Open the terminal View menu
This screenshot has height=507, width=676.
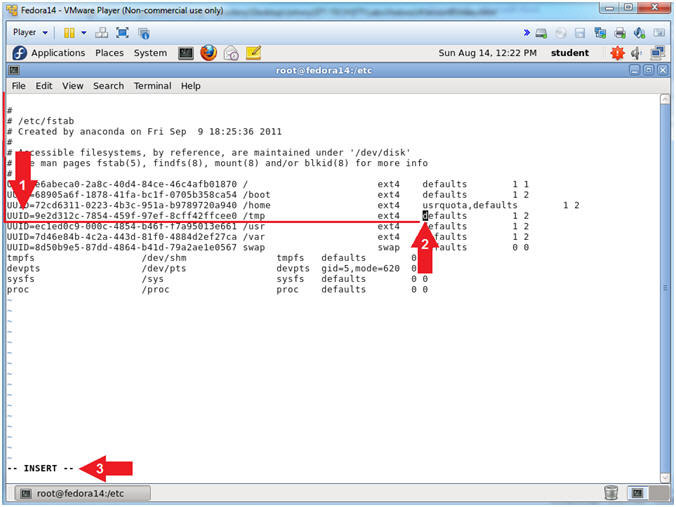(x=72, y=86)
